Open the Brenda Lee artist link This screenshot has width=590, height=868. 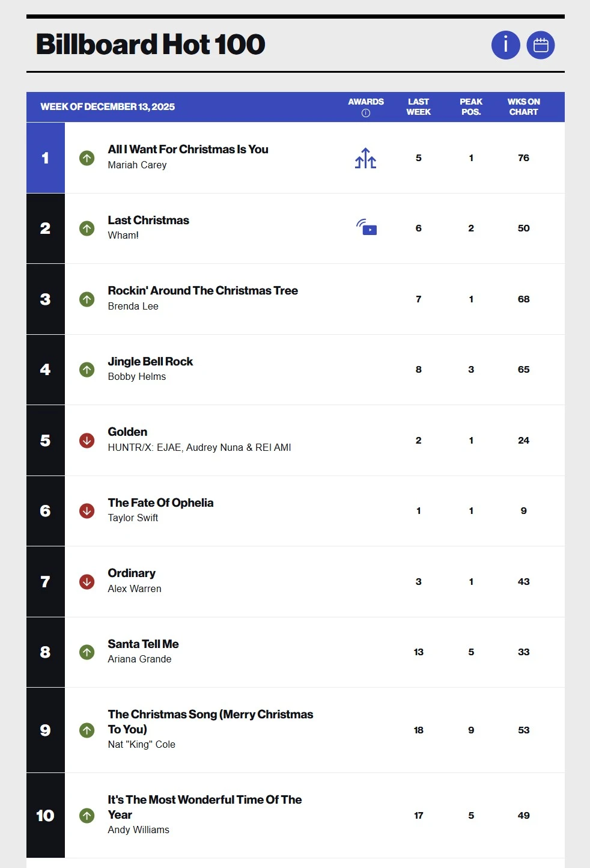click(133, 307)
